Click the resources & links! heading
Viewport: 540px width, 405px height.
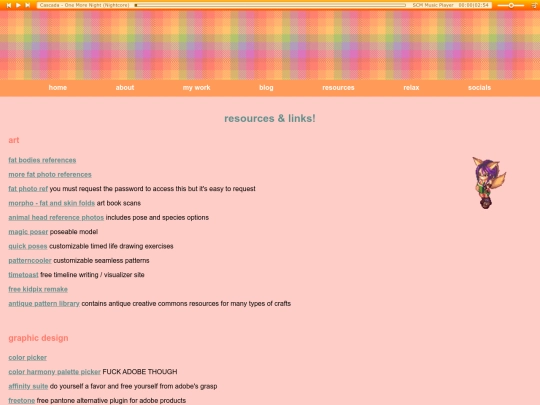point(270,118)
